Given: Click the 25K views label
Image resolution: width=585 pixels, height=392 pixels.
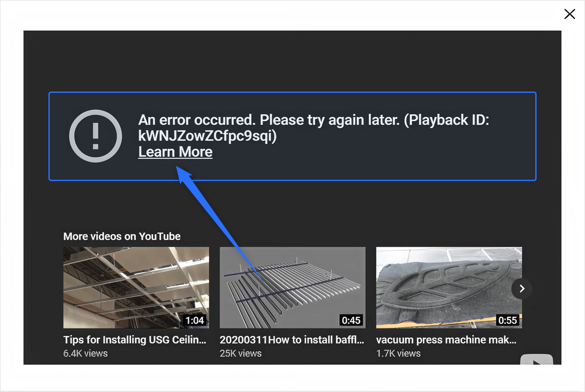Looking at the screenshot, I should (x=241, y=353).
